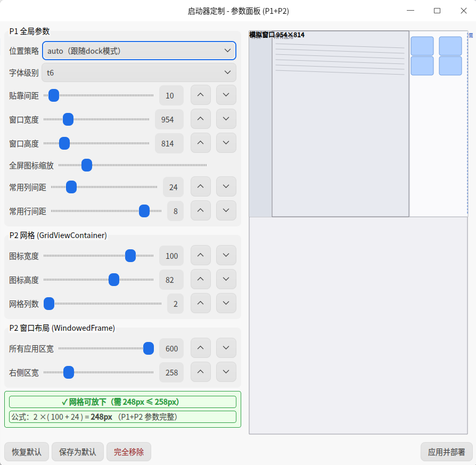Open the 字体级别 dropdown showing t6
Screen dimensions: 476x465
139,72
